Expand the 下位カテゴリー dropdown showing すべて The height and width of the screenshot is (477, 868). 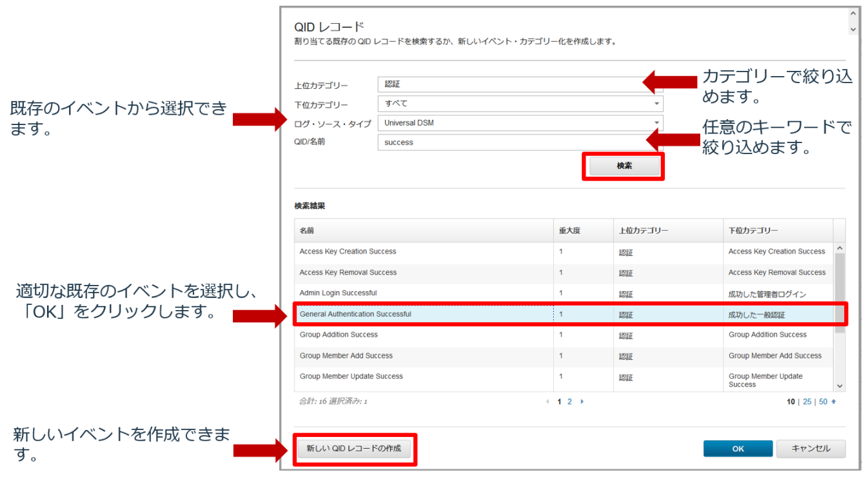520,103
